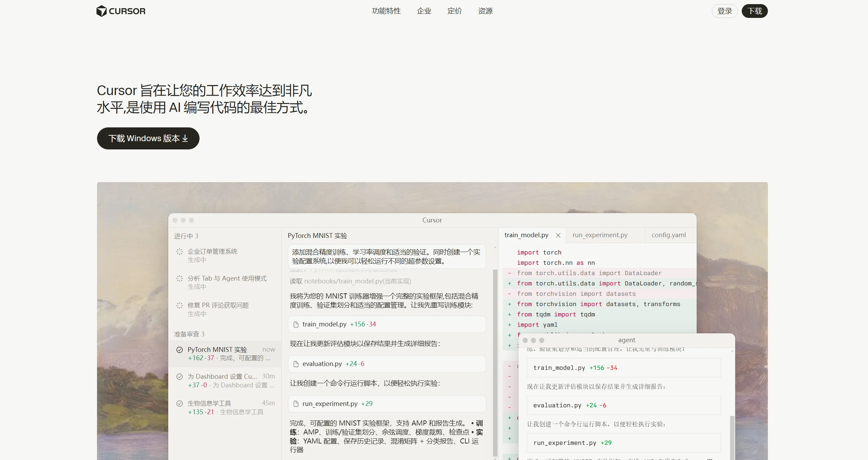
Task: Collapse the 进行中 3 section
Action: coord(185,236)
